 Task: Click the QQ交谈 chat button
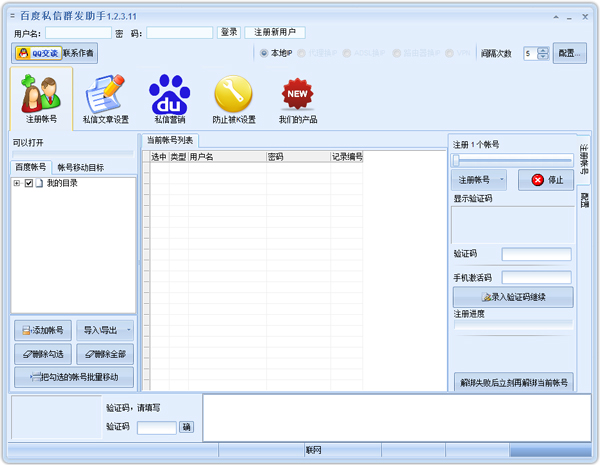click(39, 53)
